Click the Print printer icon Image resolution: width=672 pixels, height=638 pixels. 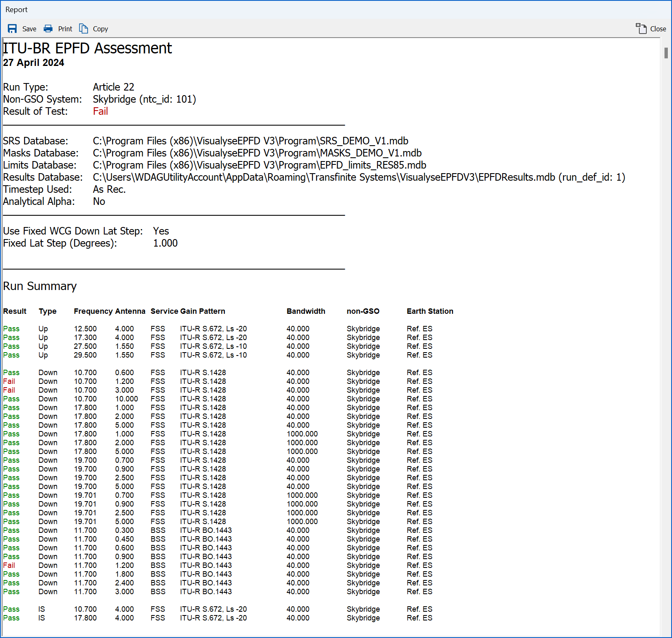[48, 28]
